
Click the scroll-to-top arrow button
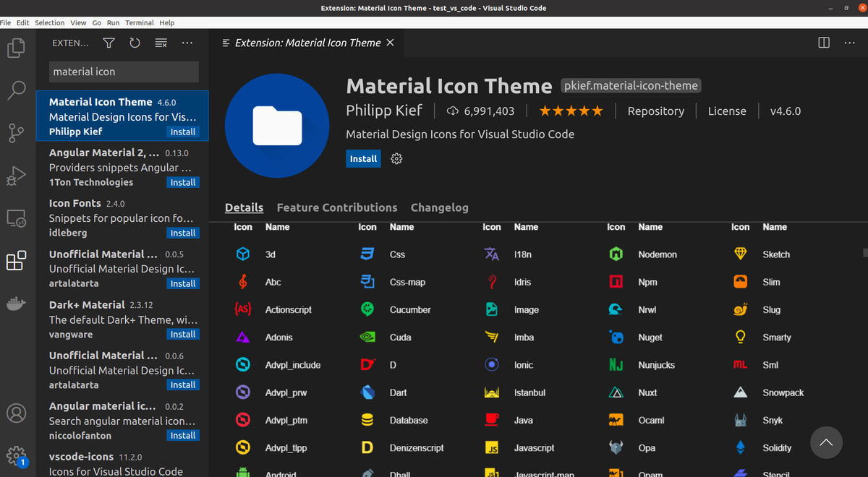tap(827, 442)
